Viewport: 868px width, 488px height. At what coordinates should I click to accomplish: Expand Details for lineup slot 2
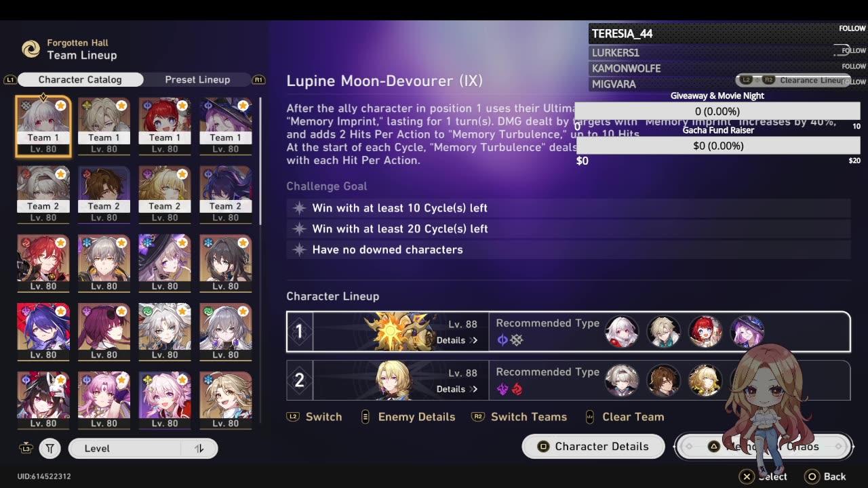(456, 389)
